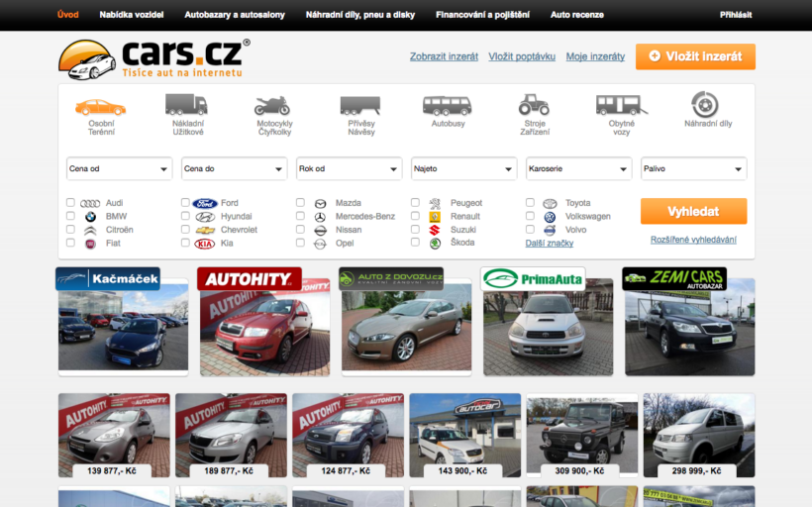Image resolution: width=812 pixels, height=507 pixels.
Task: Click the Kia brand logo
Action: coord(205,244)
